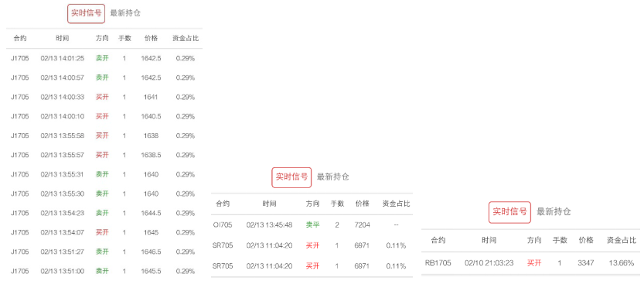Select the J1705 row at 02/13 14:00:33
Screen dimensions: 644x281
point(104,97)
